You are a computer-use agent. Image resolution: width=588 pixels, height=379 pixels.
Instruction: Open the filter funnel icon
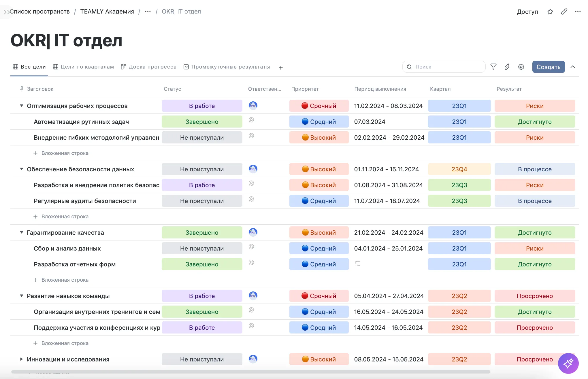pyautogui.click(x=493, y=67)
